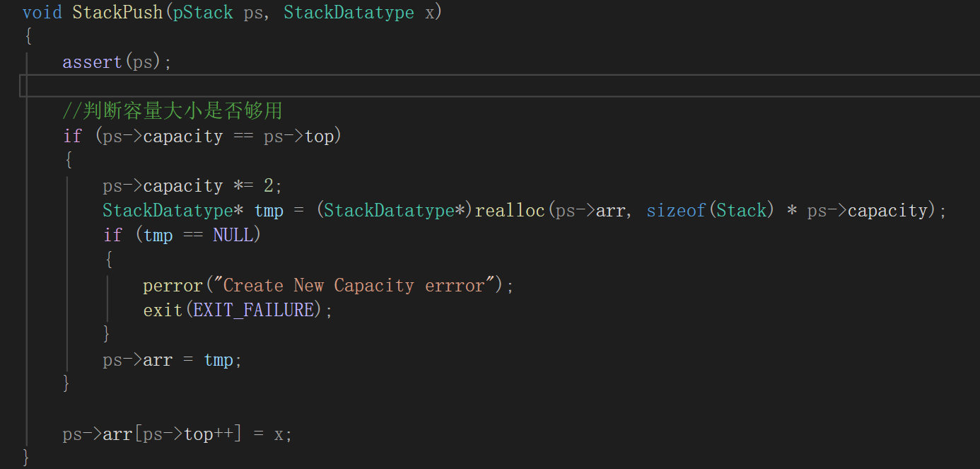Screen dimensions: 980x469
Task: Click the sizeof keyword
Action: coord(677,211)
